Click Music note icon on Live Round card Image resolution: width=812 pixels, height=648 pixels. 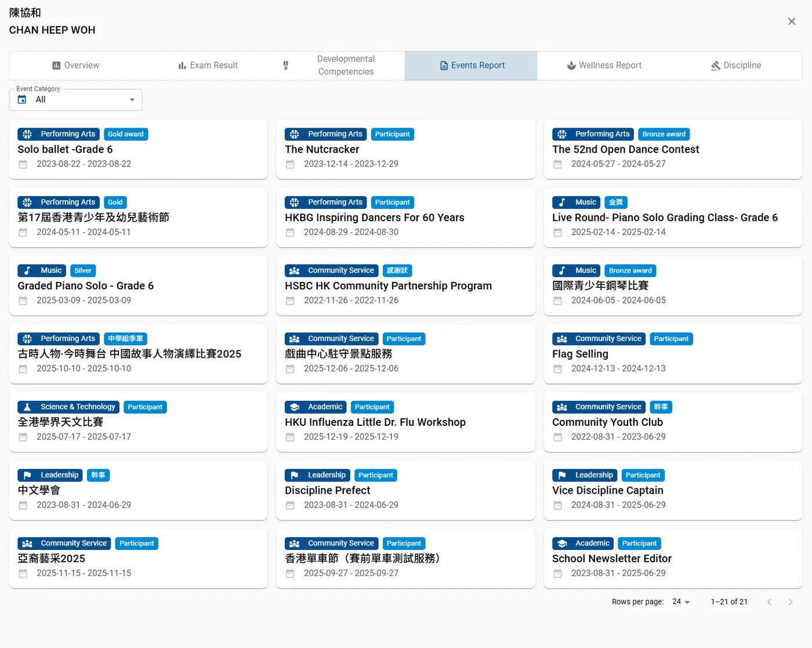coord(562,202)
